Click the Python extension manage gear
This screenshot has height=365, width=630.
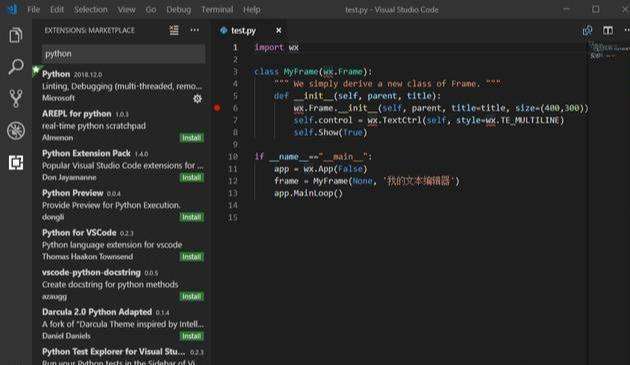click(x=197, y=98)
